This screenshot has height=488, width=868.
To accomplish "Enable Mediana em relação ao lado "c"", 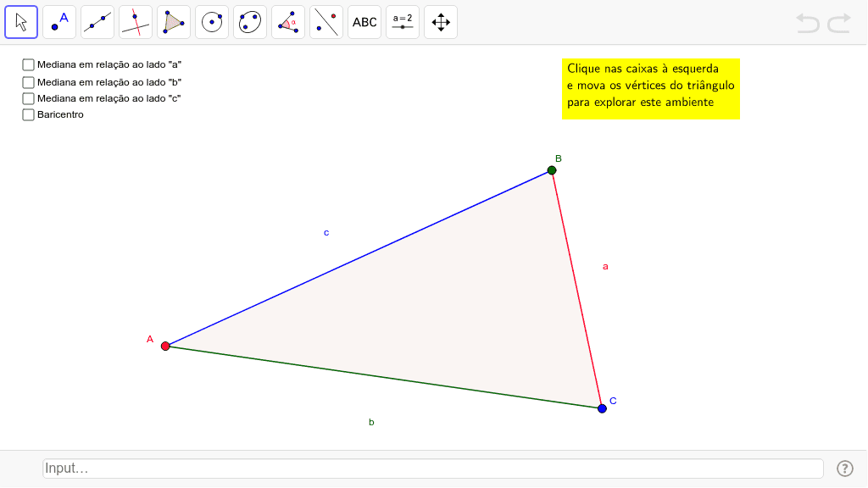I will [28, 98].
